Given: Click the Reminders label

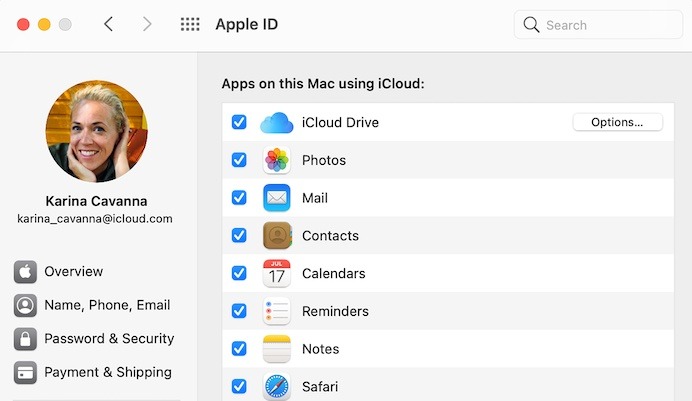Looking at the screenshot, I should 335,311.
